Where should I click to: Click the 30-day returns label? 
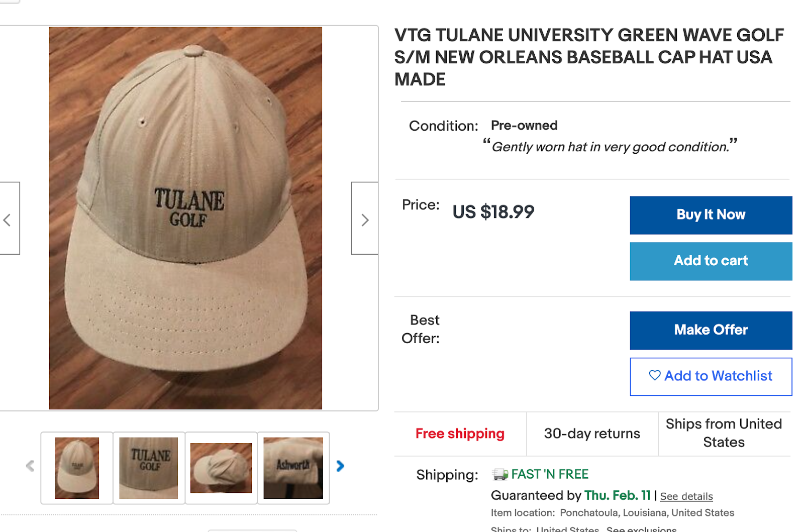coord(592,434)
